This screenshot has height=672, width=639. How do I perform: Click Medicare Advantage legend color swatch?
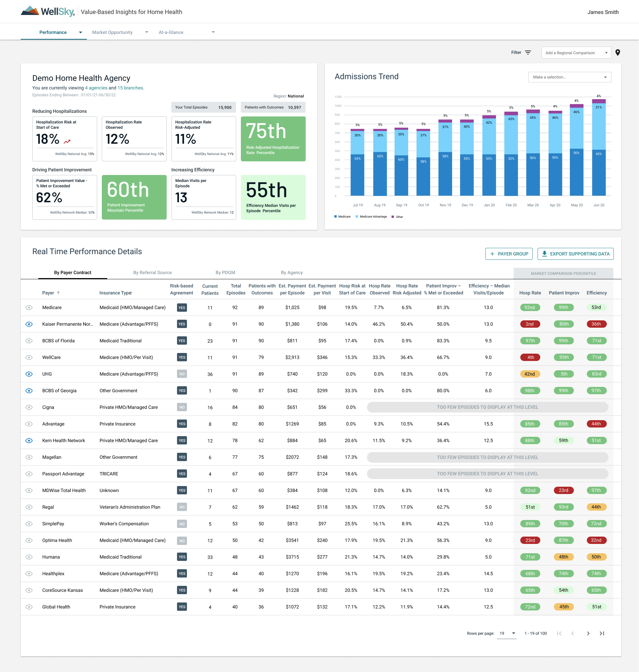point(357,217)
